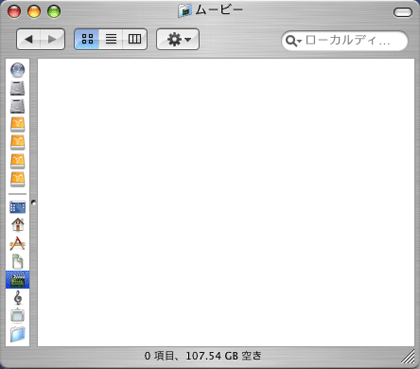Go forward with right arrow button

click(x=52, y=39)
